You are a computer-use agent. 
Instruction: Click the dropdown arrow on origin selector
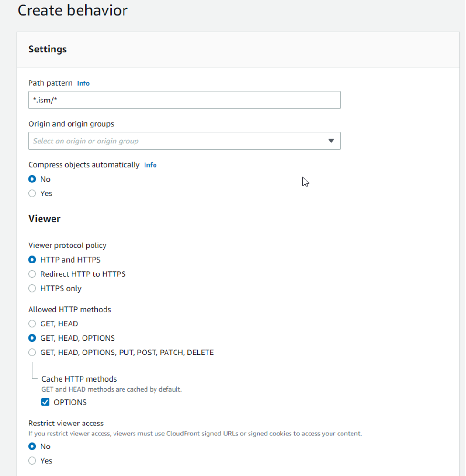331,141
